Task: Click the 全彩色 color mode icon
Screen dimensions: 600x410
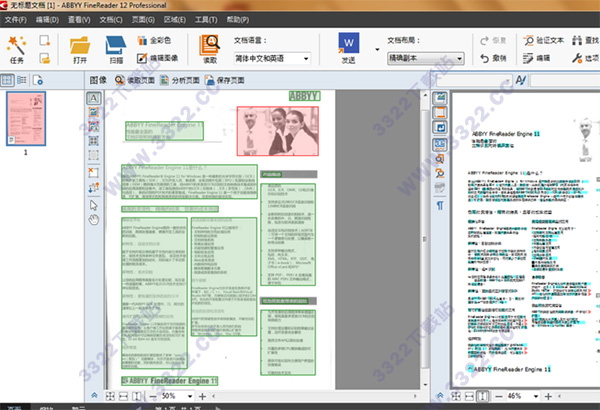Action: click(142, 40)
